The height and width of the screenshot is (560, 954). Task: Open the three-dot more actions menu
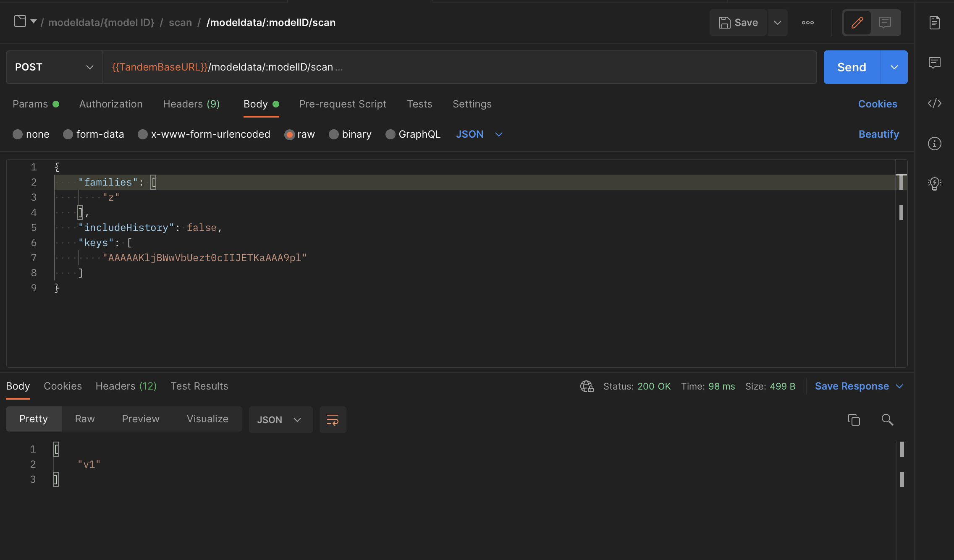(x=807, y=23)
